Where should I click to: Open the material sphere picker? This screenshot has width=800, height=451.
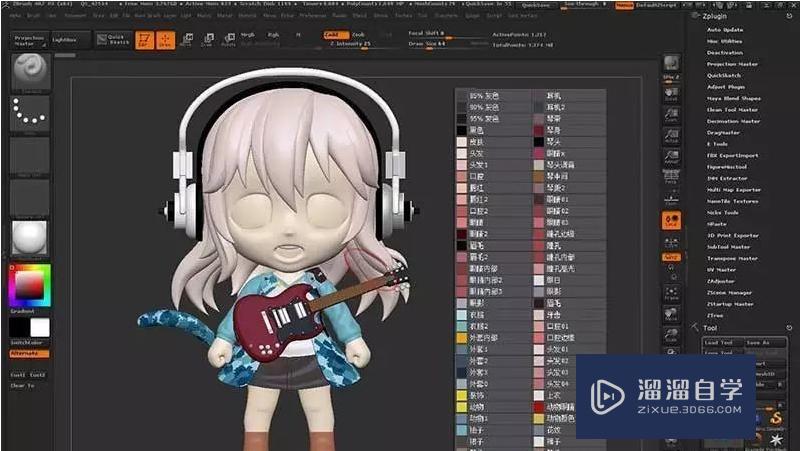pyautogui.click(x=30, y=239)
